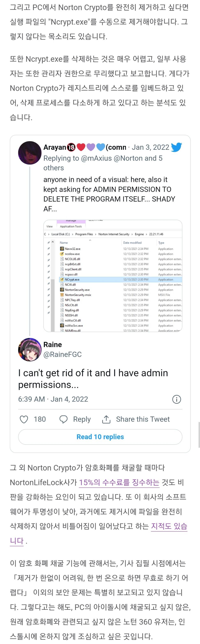Open the tweet info circle icon

coord(177,399)
